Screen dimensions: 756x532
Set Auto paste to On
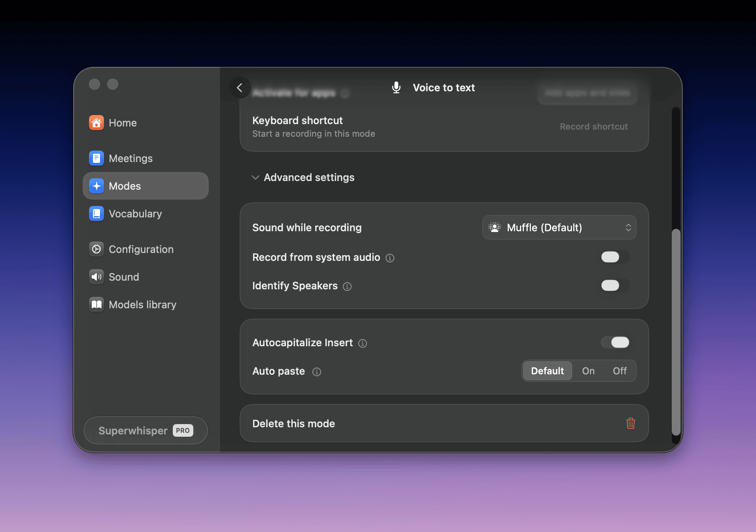tap(588, 371)
